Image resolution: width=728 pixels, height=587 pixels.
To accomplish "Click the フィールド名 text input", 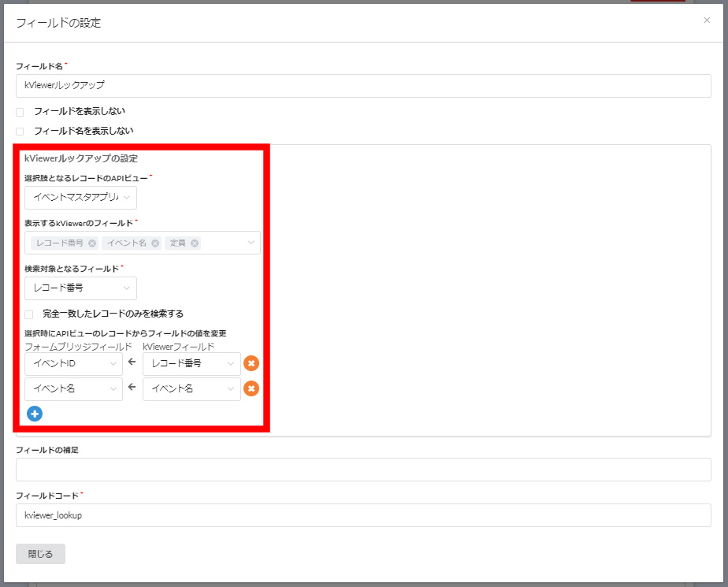I will 363,85.
